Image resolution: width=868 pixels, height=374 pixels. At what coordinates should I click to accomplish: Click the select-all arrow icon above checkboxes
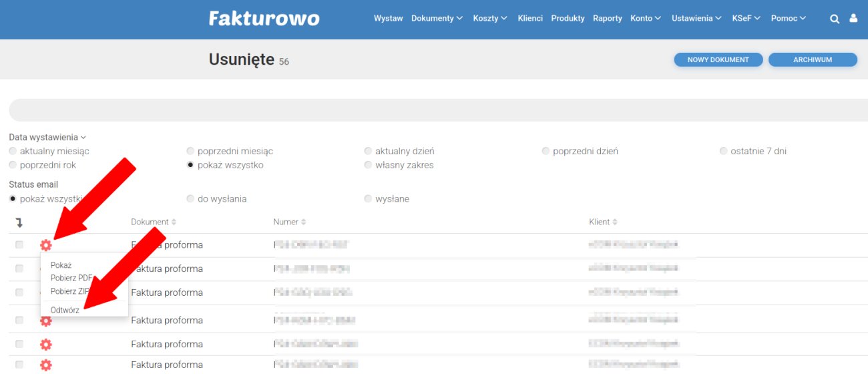(19, 222)
